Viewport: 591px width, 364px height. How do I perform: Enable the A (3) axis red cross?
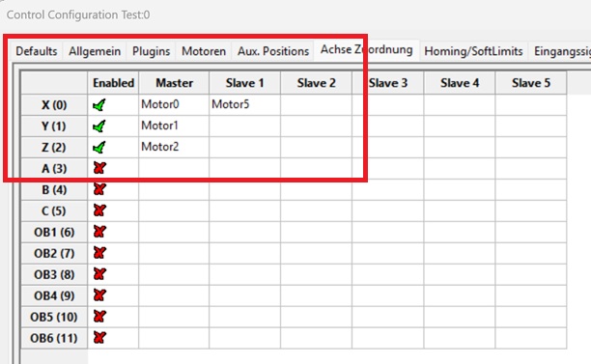pyautogui.click(x=99, y=168)
